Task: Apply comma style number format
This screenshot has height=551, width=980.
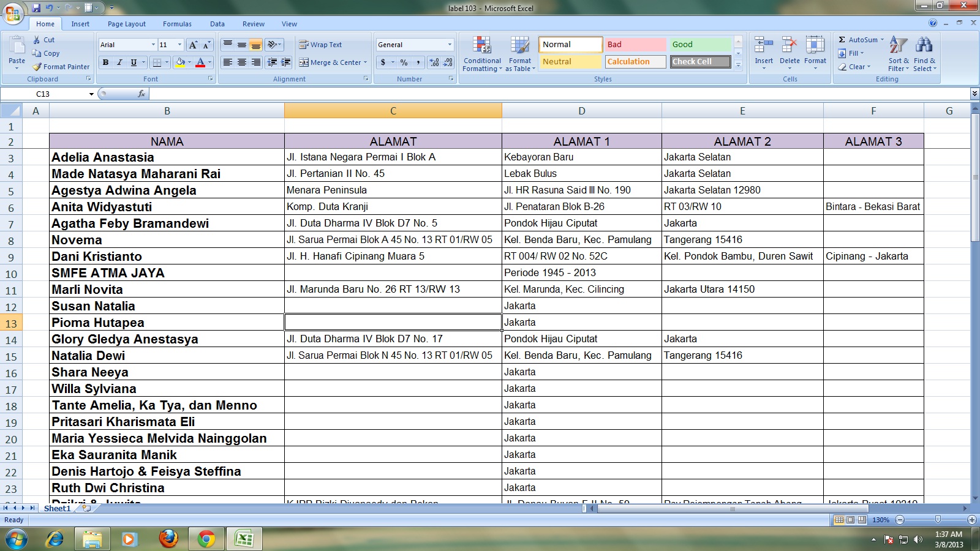Action: click(418, 62)
